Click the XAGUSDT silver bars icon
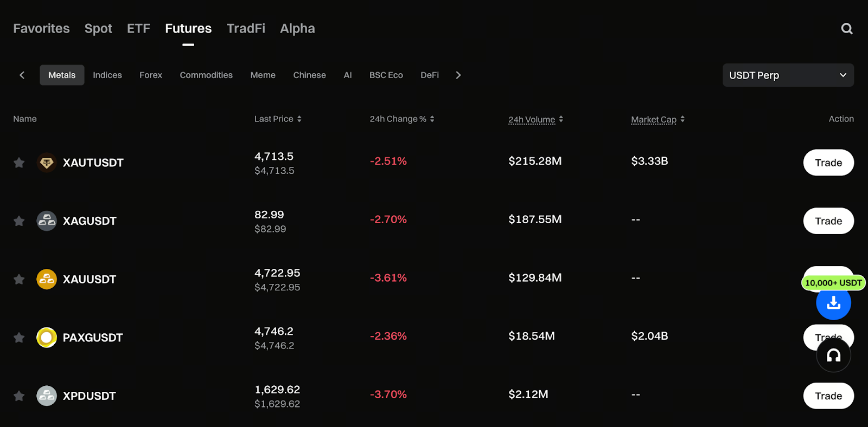868x427 pixels. point(47,221)
